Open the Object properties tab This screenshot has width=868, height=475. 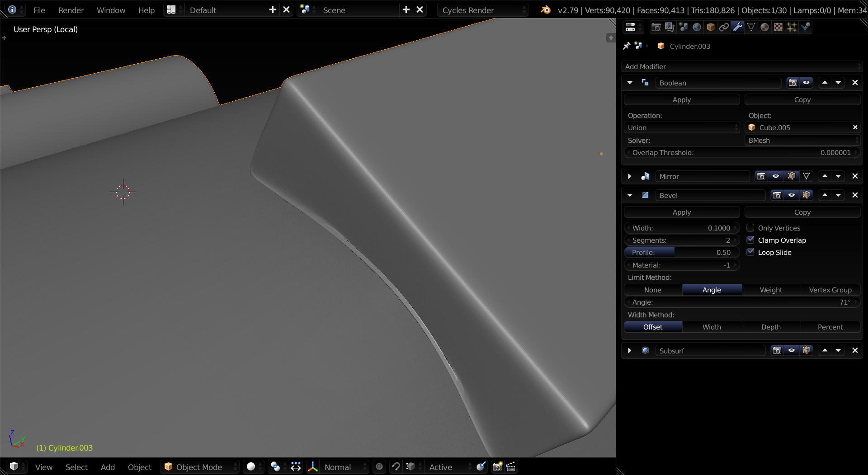710,27
